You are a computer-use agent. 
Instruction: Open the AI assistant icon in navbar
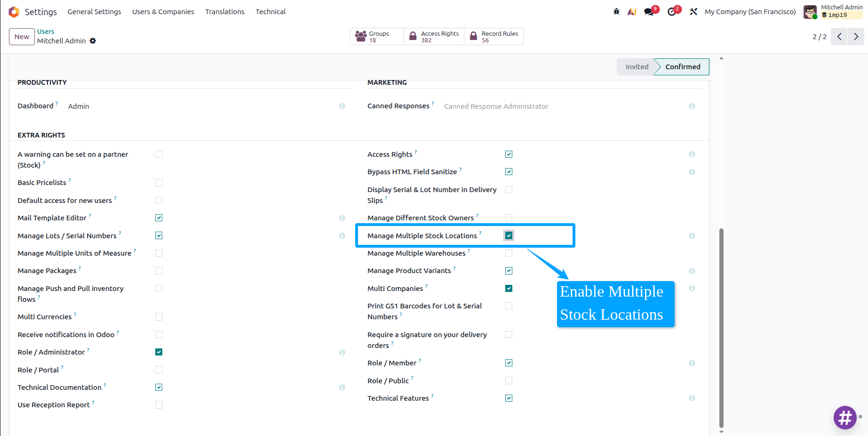[632, 12]
